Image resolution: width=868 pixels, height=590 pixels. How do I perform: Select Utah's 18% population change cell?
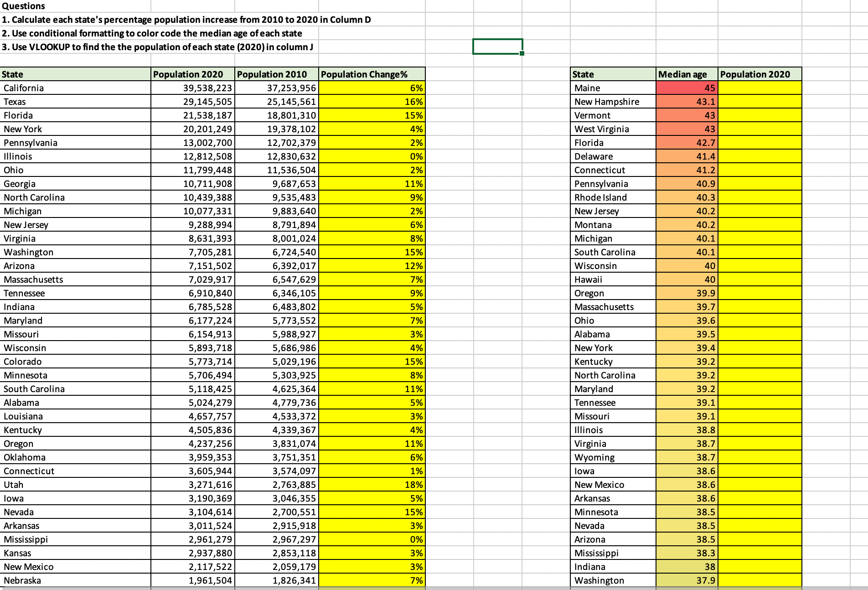click(x=372, y=484)
